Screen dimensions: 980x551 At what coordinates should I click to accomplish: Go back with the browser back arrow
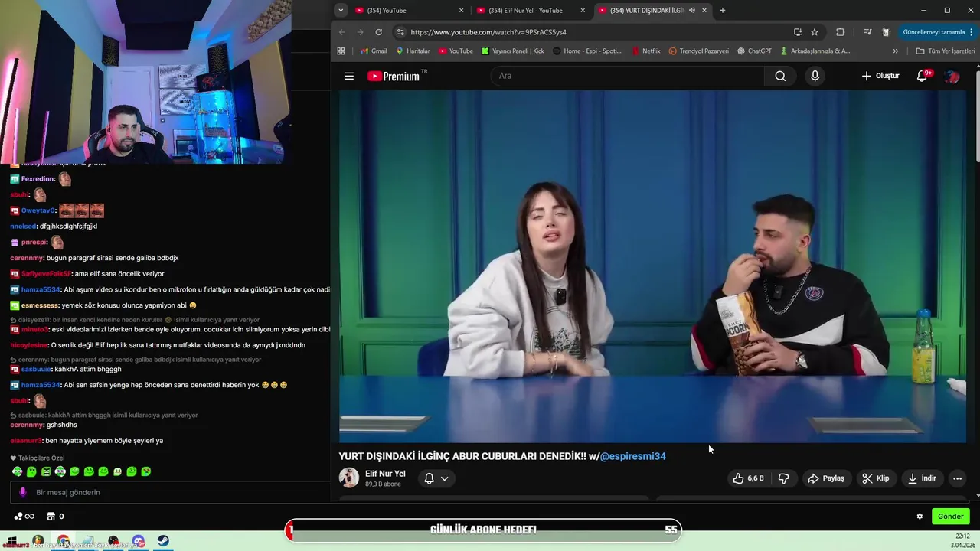click(x=342, y=32)
